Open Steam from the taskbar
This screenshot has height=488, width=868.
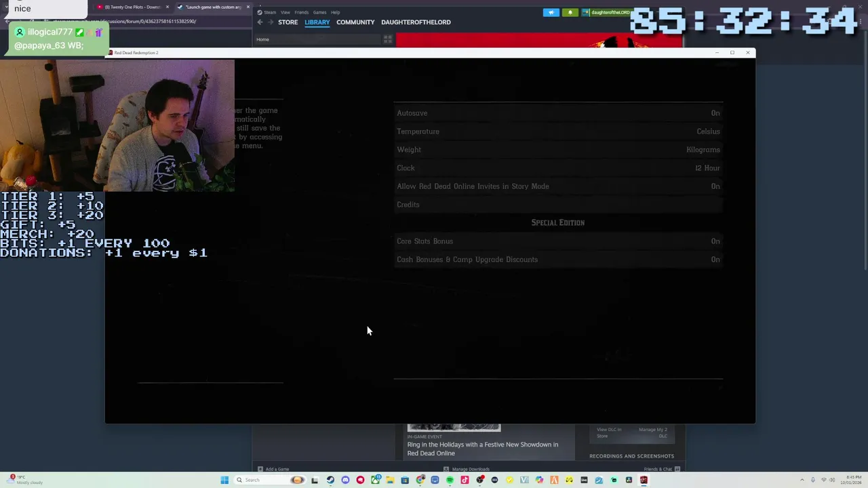(330, 480)
